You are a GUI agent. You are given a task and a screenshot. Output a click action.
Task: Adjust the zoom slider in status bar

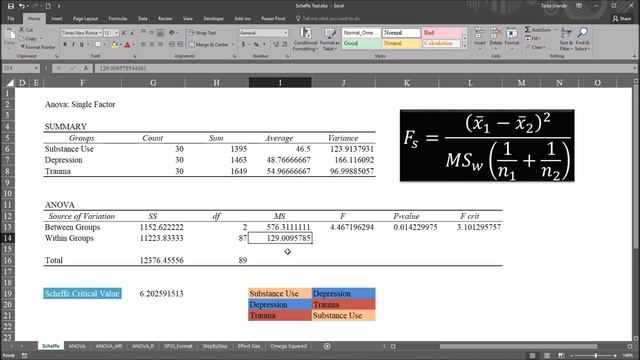click(596, 356)
